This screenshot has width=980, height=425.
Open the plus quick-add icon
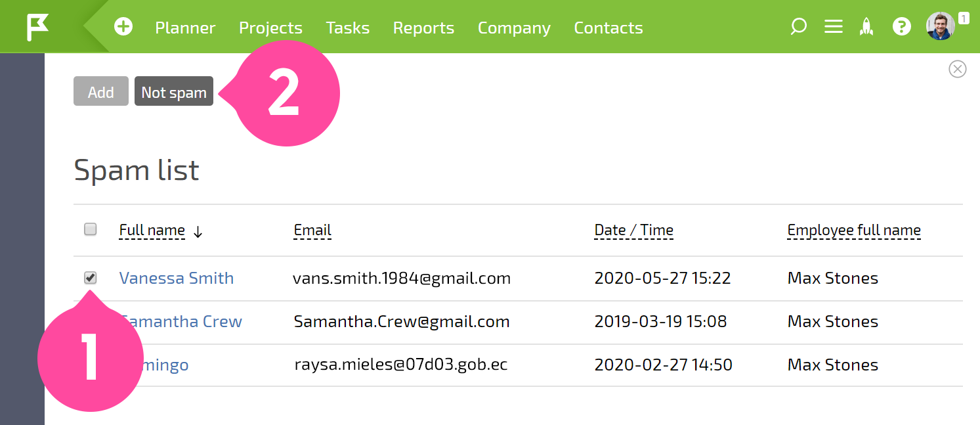coord(123,27)
